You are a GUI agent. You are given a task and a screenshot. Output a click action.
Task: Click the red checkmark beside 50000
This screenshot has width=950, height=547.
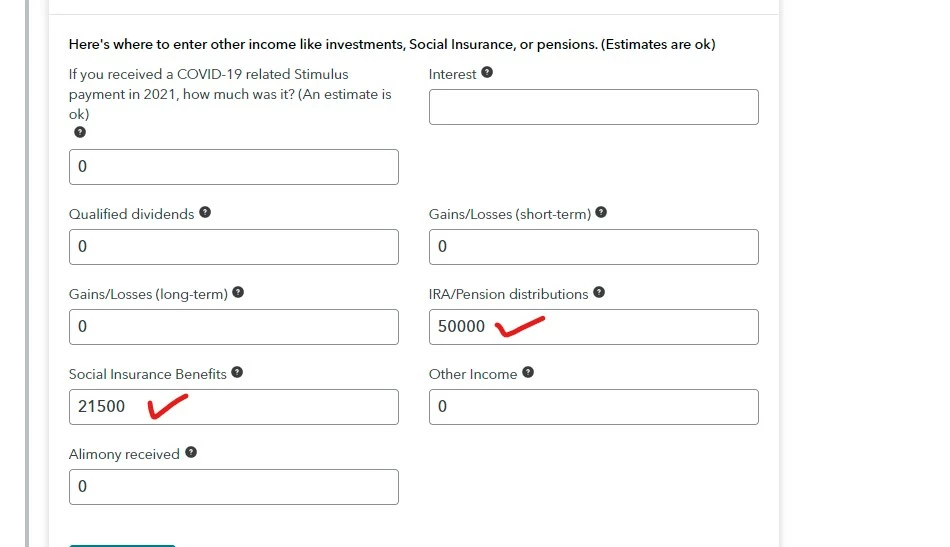(x=520, y=327)
